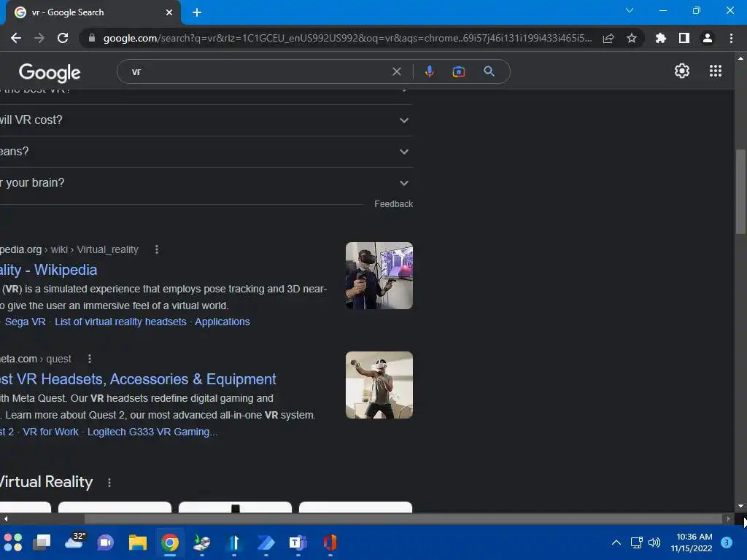Open weather widget showing 32°

[x=75, y=541]
